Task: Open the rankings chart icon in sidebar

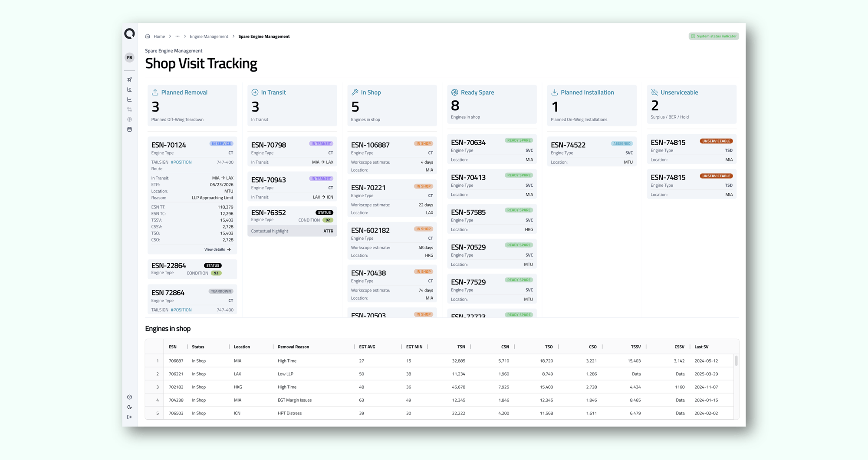Action: coord(129,89)
